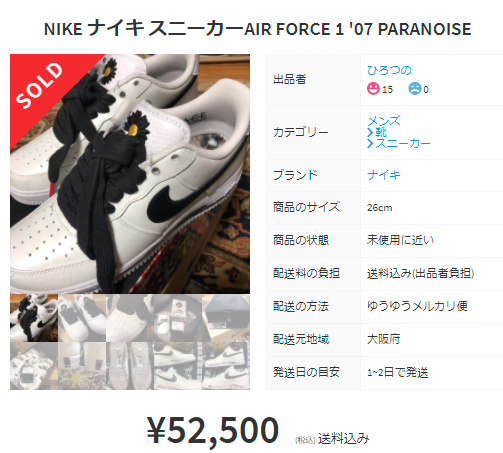Open the メンズ category link

click(x=384, y=121)
